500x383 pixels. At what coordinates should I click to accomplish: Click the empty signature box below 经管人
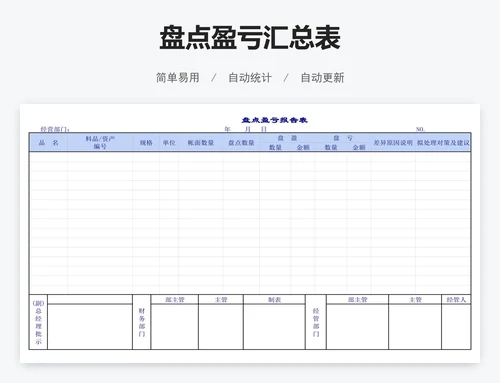tap(456, 327)
